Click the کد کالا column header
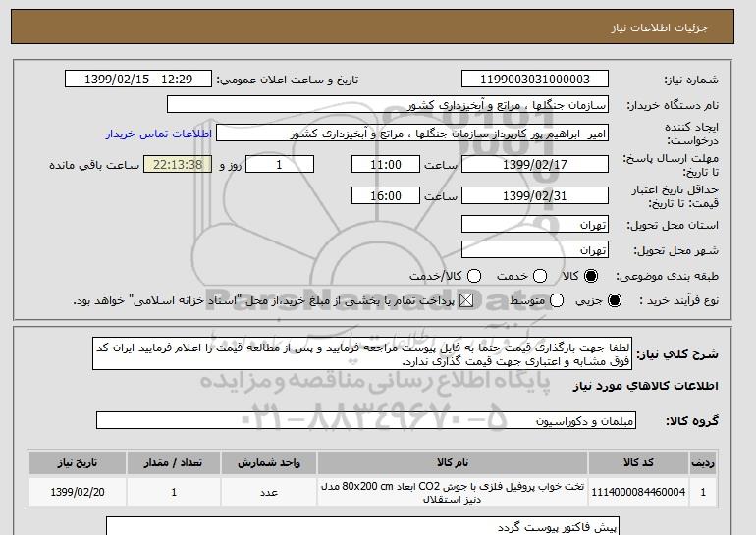756x535 pixels. (638, 462)
